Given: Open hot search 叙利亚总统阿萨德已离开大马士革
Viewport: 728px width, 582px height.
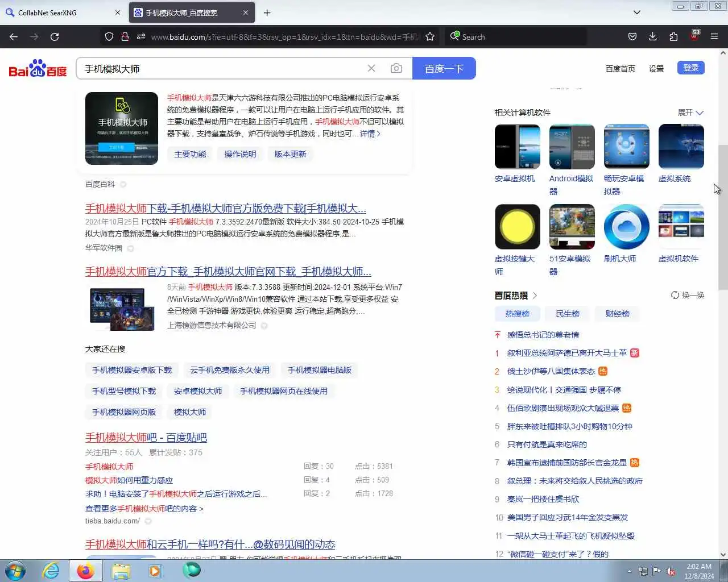Looking at the screenshot, I should (x=567, y=353).
